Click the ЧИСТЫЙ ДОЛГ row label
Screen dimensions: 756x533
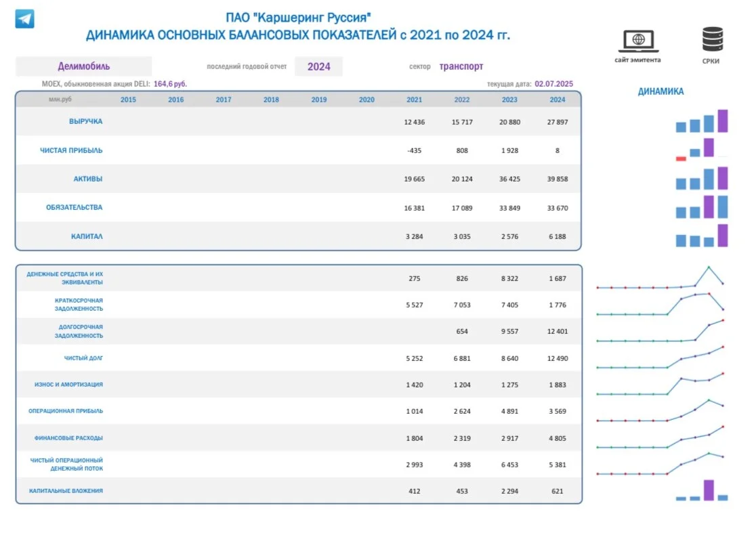click(x=83, y=358)
